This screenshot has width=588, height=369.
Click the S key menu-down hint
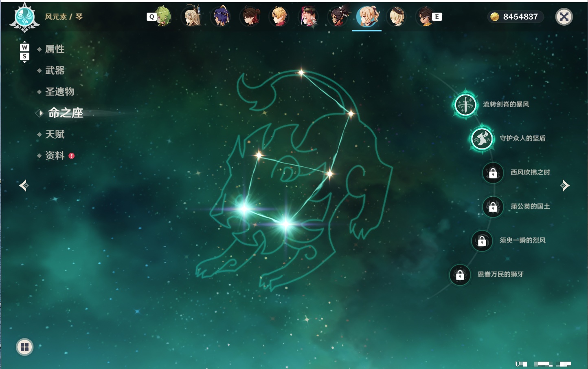pyautogui.click(x=24, y=56)
